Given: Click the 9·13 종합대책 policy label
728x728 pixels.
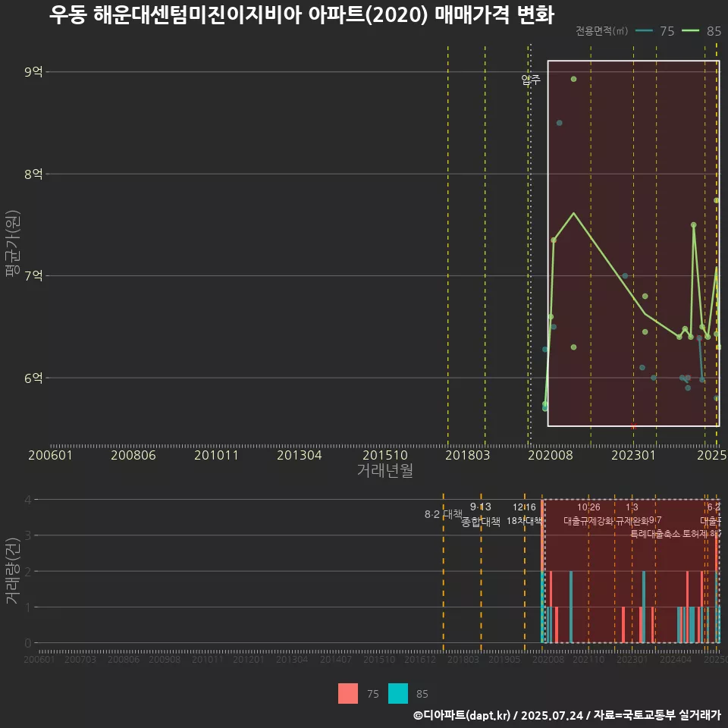Looking at the screenshot, I should (x=481, y=514).
